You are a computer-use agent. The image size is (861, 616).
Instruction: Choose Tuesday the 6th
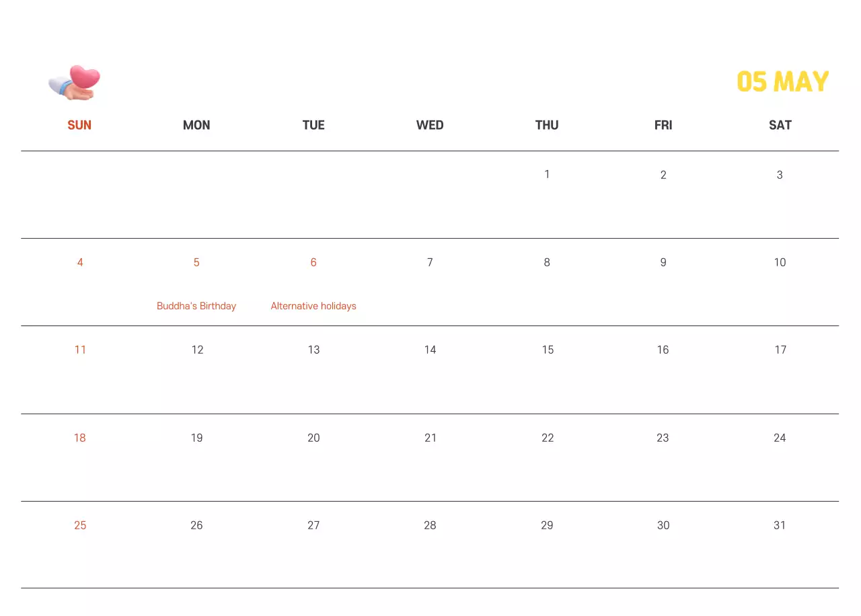click(x=313, y=262)
